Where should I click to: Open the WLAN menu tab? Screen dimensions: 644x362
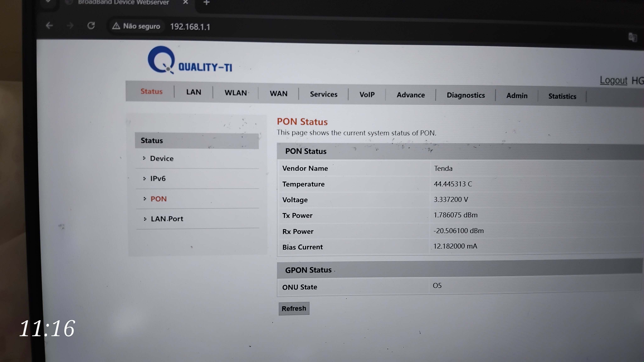[x=236, y=93]
